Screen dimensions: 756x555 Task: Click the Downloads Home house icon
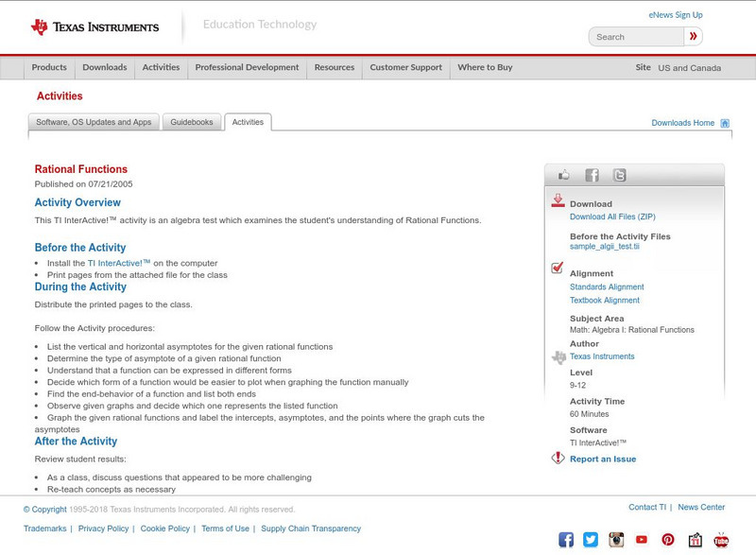tap(725, 123)
